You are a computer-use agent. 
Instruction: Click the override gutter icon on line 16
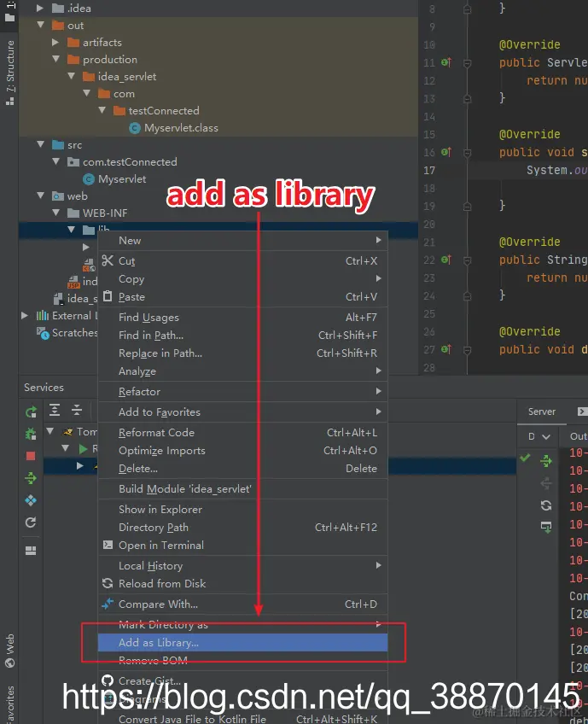pos(446,151)
